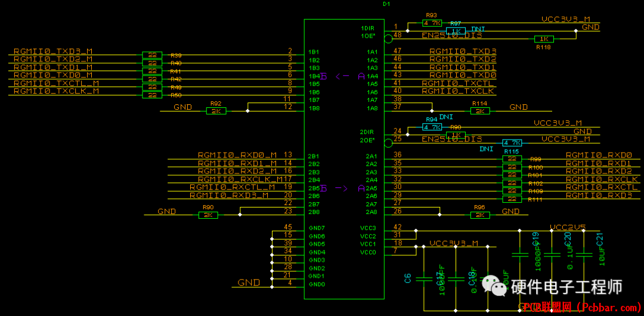The width and height of the screenshot is (644, 316).
Task: Select the 2A8 pin name
Action: click(371, 212)
